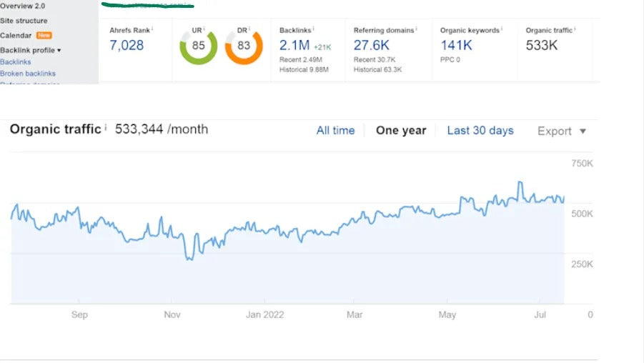Open Overview 2.0 in the sidebar
644x363 pixels.
click(23, 6)
